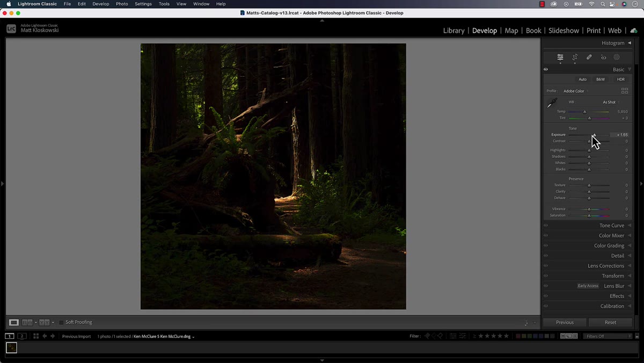Screen dimensions: 644x363
Task: Click the Previous button
Action: click(x=565, y=322)
